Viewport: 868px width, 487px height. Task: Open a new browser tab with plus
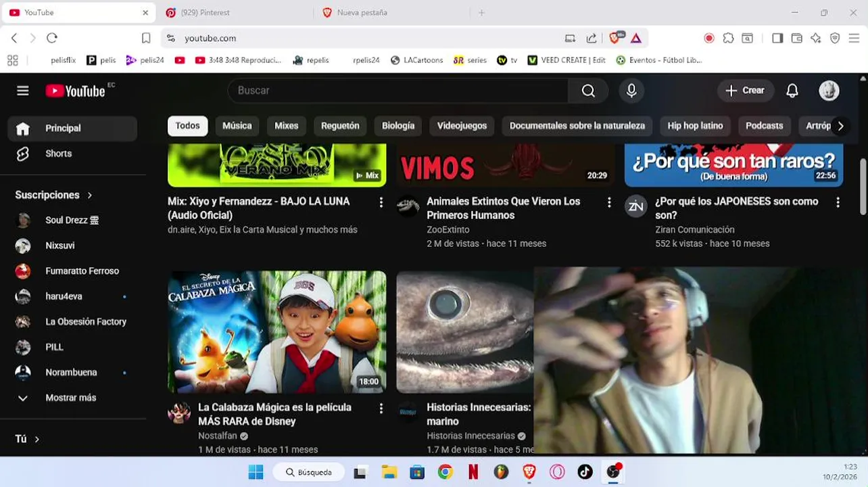pyautogui.click(x=481, y=12)
